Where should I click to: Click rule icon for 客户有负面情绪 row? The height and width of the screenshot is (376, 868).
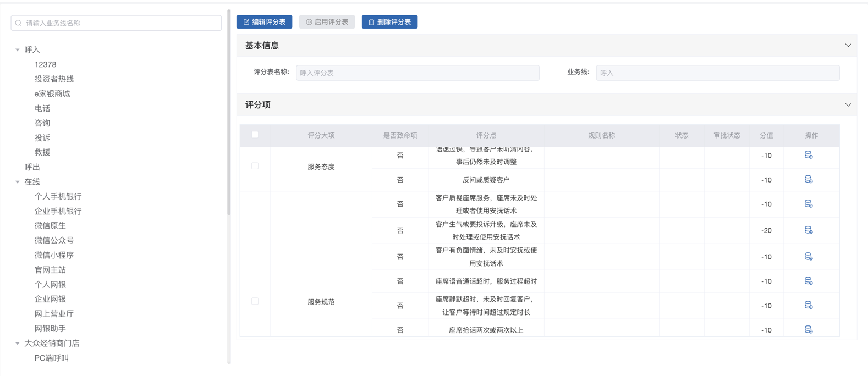[x=808, y=257]
